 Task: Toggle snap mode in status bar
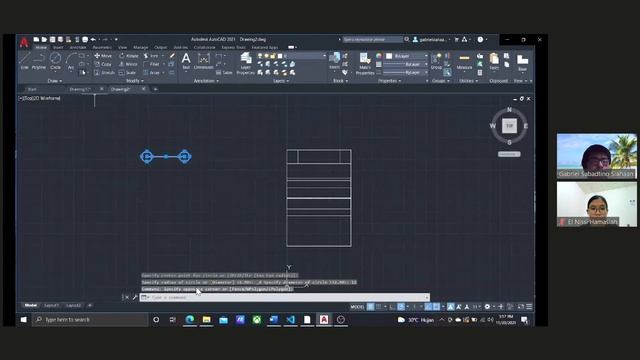pyautogui.click(x=378, y=307)
